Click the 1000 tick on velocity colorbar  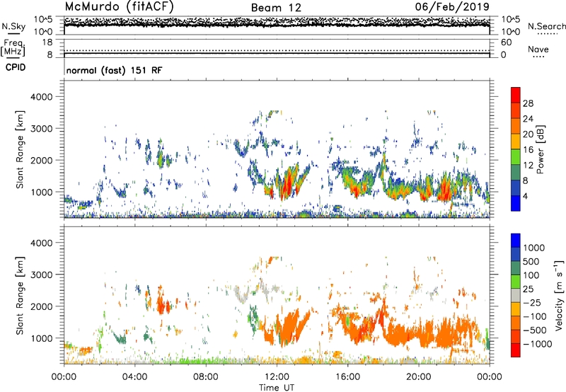(534, 248)
